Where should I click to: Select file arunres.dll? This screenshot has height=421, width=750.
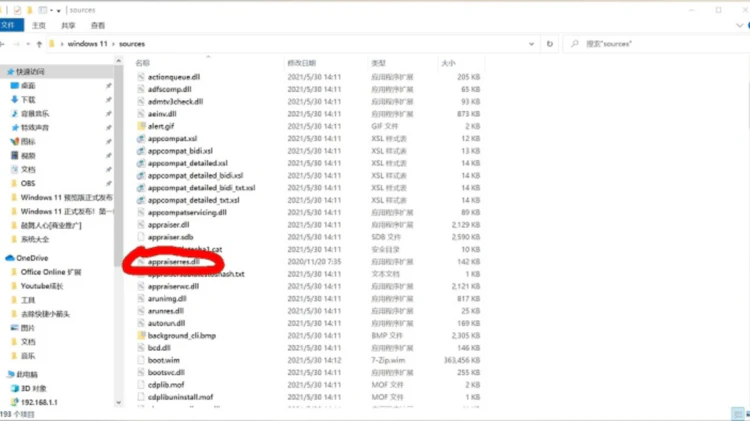pos(165,311)
